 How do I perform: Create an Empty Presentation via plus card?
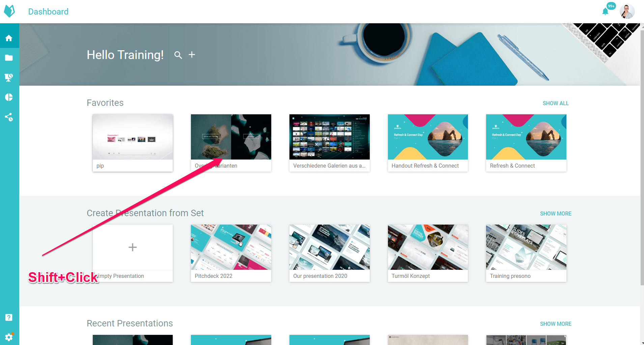(133, 247)
